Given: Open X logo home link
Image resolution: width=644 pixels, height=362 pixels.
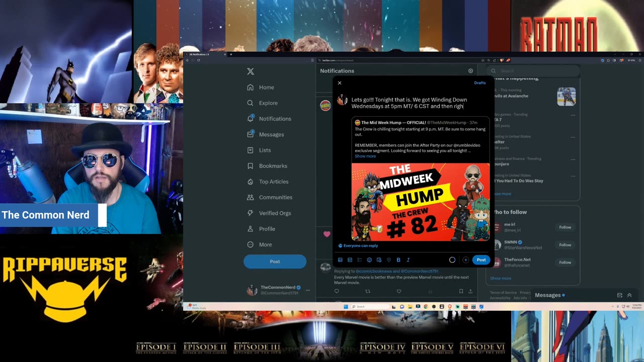Looking at the screenshot, I should (x=251, y=71).
